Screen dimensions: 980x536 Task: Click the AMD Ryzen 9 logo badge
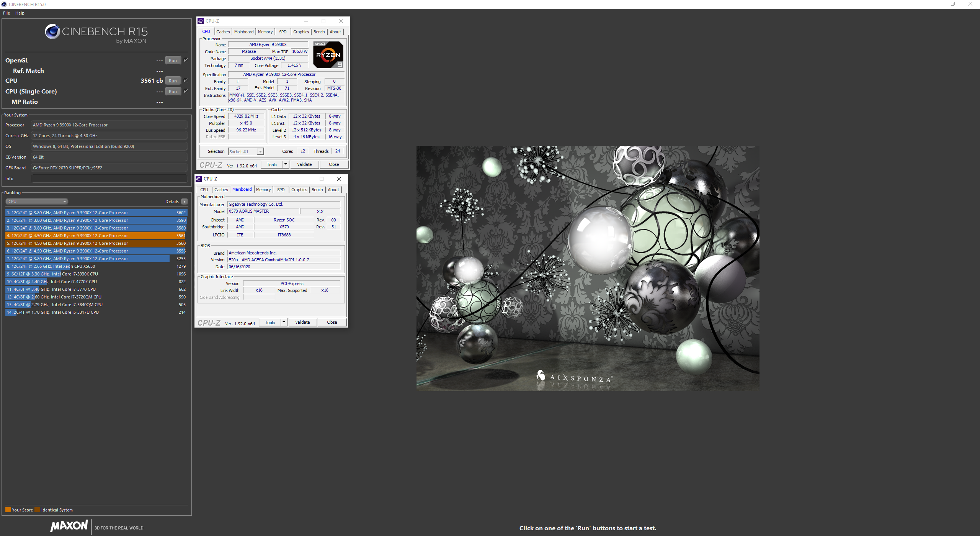tap(328, 55)
